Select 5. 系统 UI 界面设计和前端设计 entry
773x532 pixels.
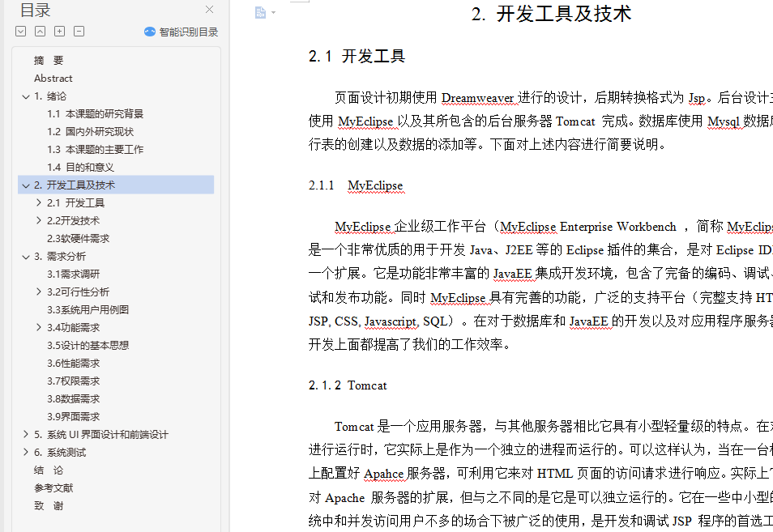(x=101, y=435)
